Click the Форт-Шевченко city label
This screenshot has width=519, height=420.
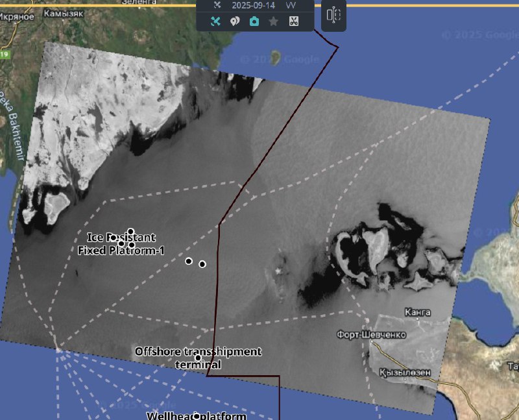pos(371,335)
